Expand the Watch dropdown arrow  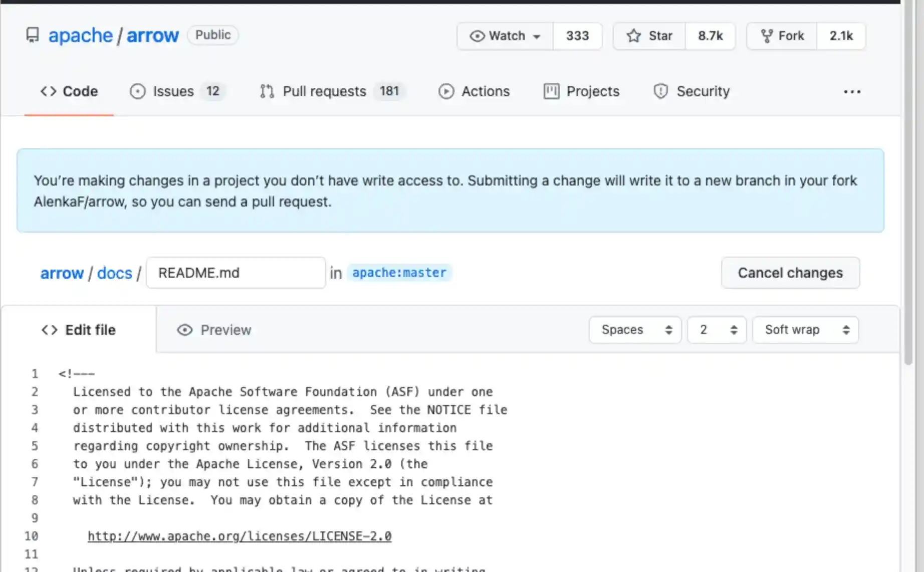click(536, 37)
